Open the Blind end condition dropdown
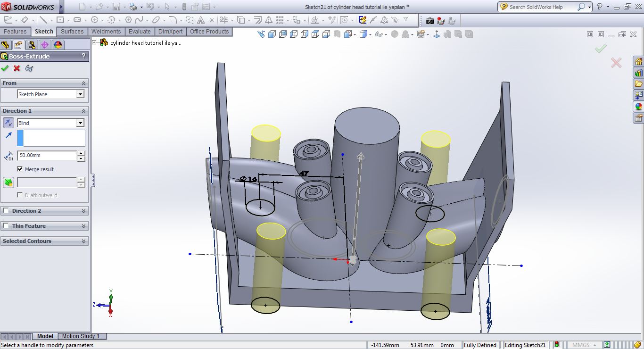Image resolution: width=644 pixels, height=349 pixels. point(79,123)
